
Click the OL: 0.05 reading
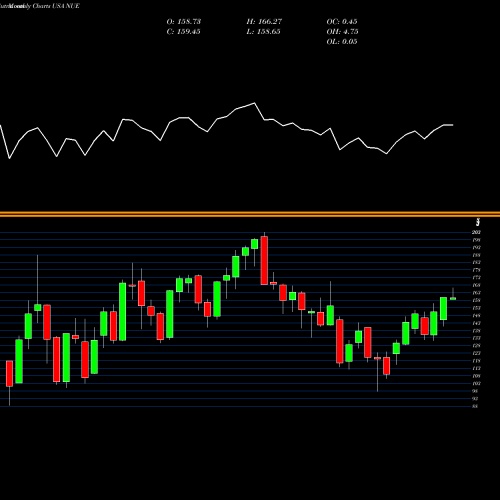(342, 42)
